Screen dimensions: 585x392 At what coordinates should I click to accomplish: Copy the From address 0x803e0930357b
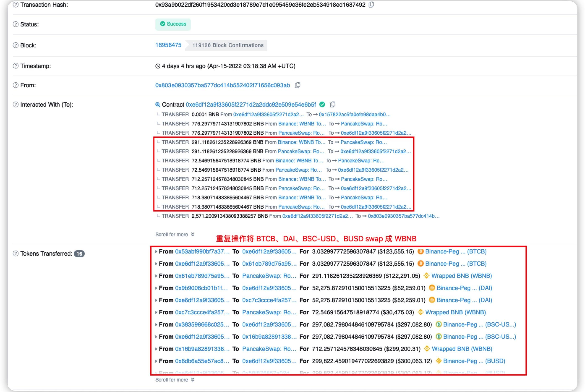[298, 85]
